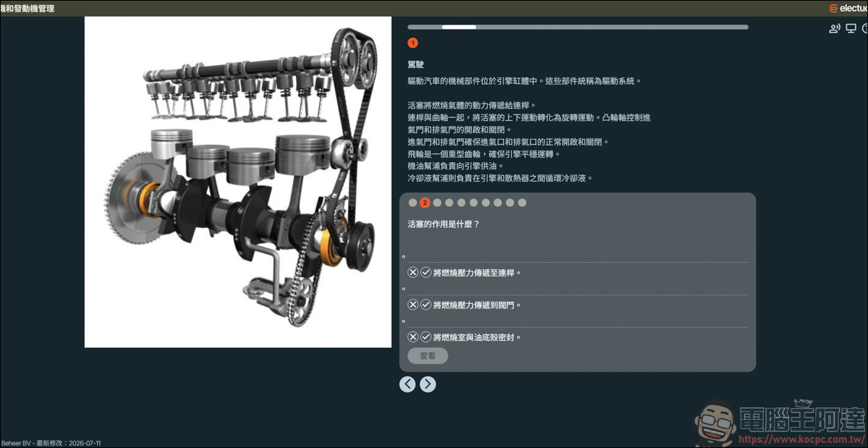This screenshot has width=868, height=448.
Task: Jump to the fourth question dot
Action: coord(449,203)
